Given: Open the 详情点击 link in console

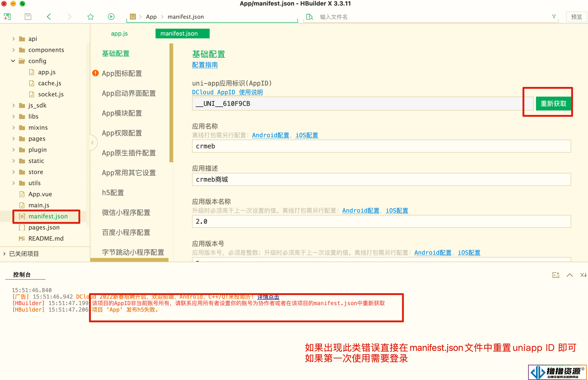Looking at the screenshot, I should coord(268,297).
